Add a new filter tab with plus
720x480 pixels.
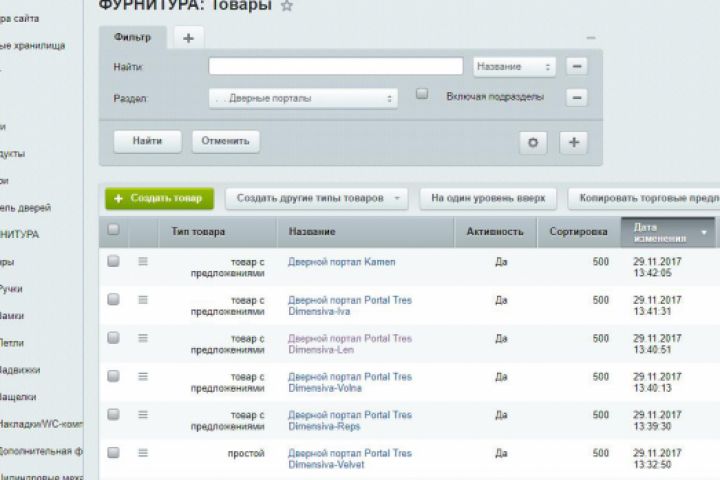188,38
